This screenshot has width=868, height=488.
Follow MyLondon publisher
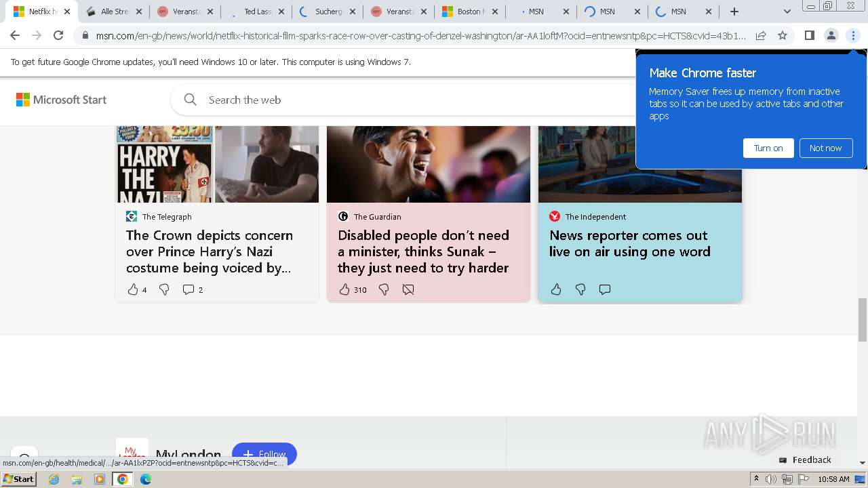click(264, 454)
